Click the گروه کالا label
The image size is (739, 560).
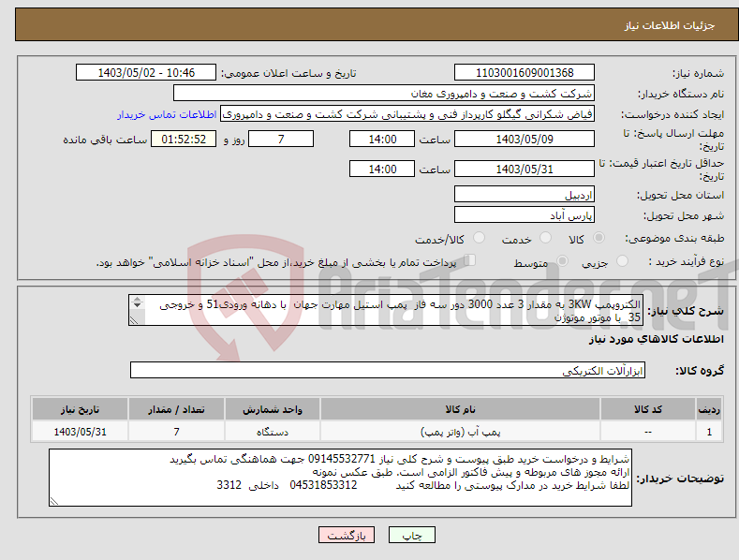coord(700,371)
